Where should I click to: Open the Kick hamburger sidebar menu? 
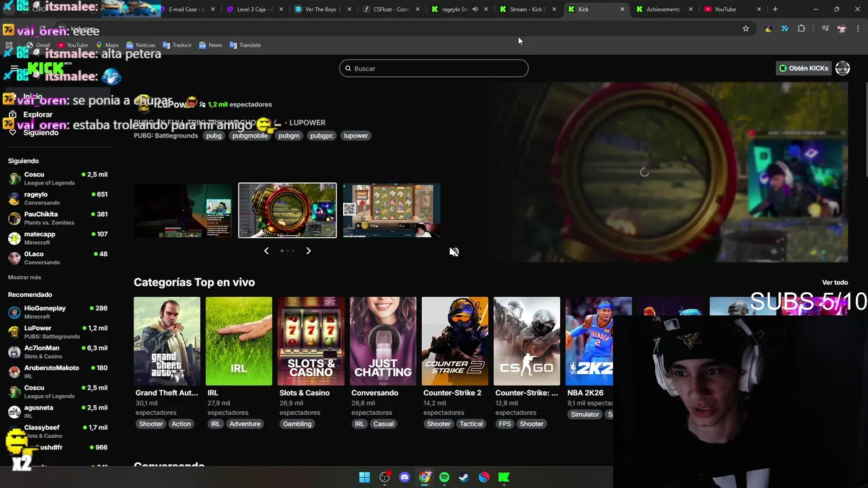[x=14, y=68]
